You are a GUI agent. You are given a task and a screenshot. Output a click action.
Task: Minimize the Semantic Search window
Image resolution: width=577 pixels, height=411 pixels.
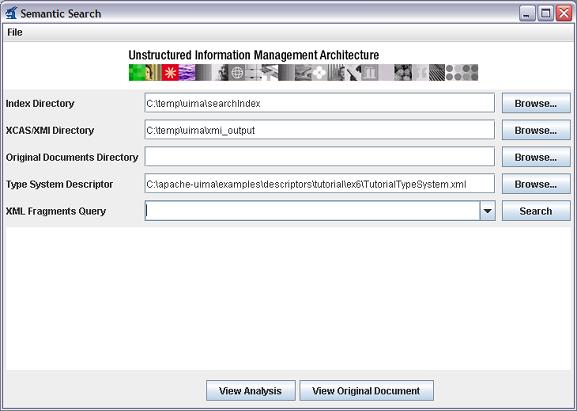point(527,14)
